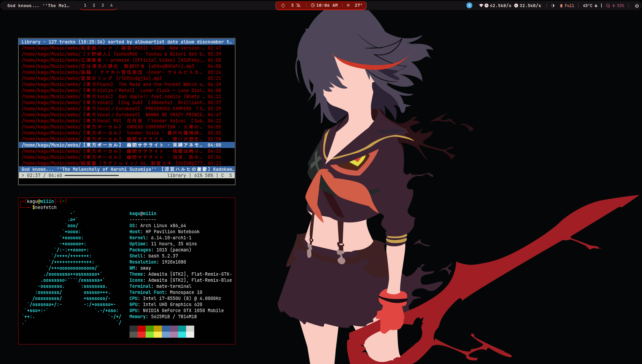Viewport: 642px width, 364px height.
Task: Click the cmus playback progress bar
Action: [x=92, y=175]
